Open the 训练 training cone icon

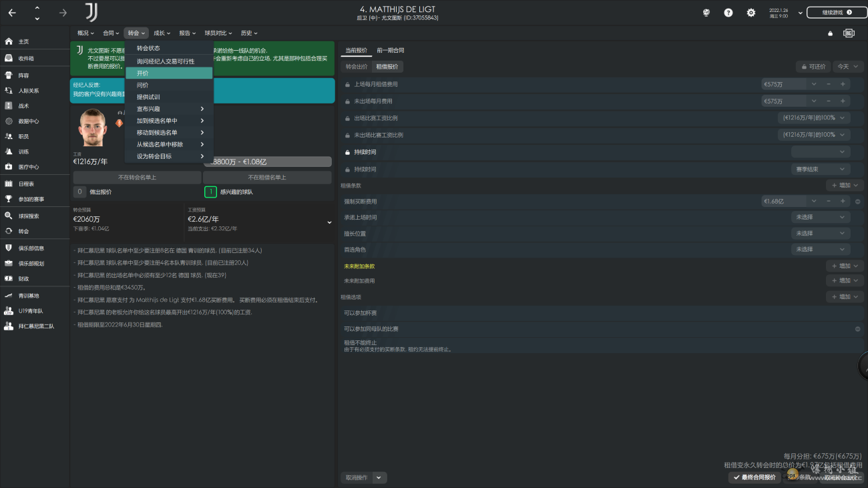tap(9, 152)
